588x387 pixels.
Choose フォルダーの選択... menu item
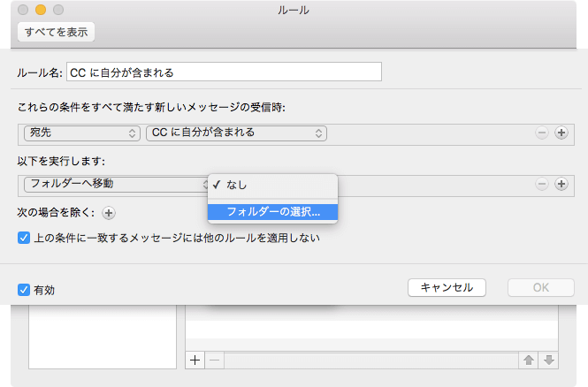tap(272, 212)
